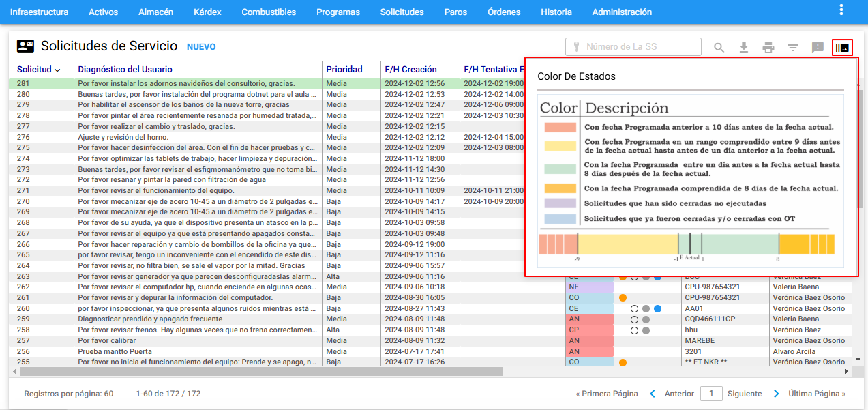
Task: Open the Solicitudes menu
Action: 402,12
